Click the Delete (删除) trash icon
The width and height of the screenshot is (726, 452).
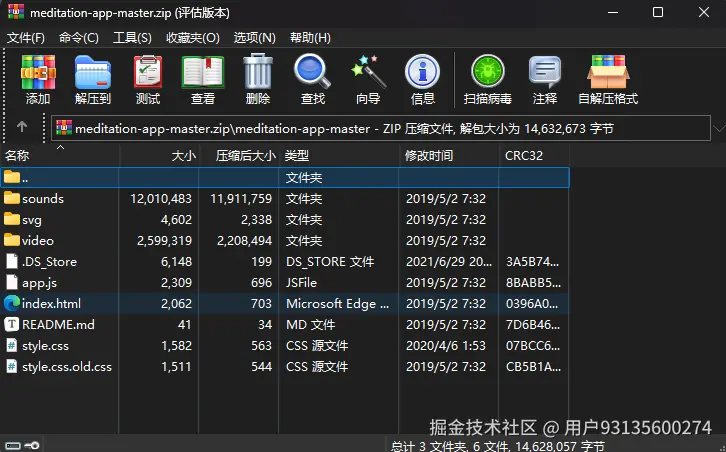[x=258, y=71]
